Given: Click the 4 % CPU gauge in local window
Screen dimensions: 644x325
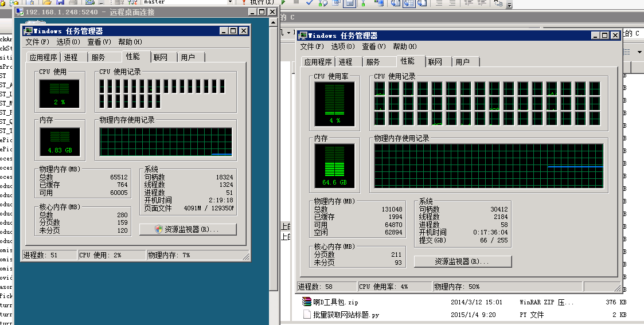Looking at the screenshot, I should coord(334,104).
